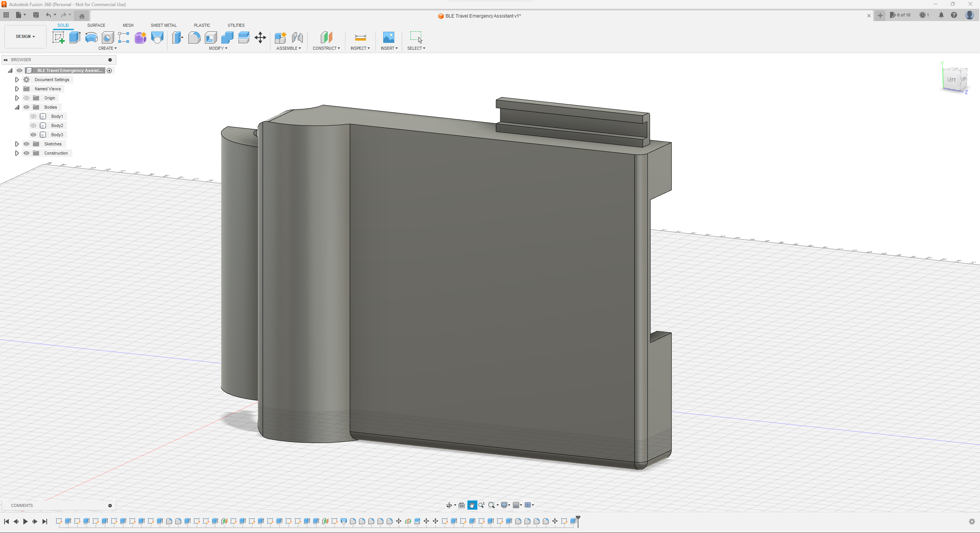Image resolution: width=980 pixels, height=533 pixels.
Task: Select the Create Sketch tool
Action: click(x=58, y=37)
